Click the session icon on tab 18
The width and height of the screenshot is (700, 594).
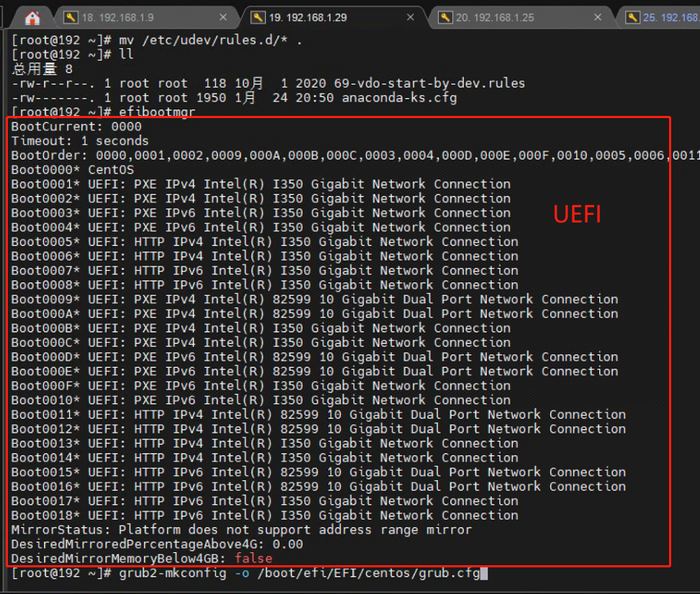[x=70, y=17]
